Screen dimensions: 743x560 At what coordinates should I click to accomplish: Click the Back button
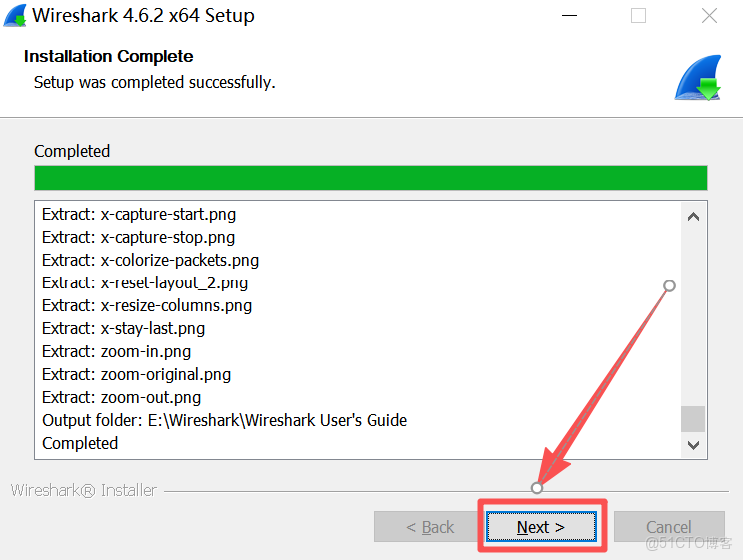coord(429,527)
